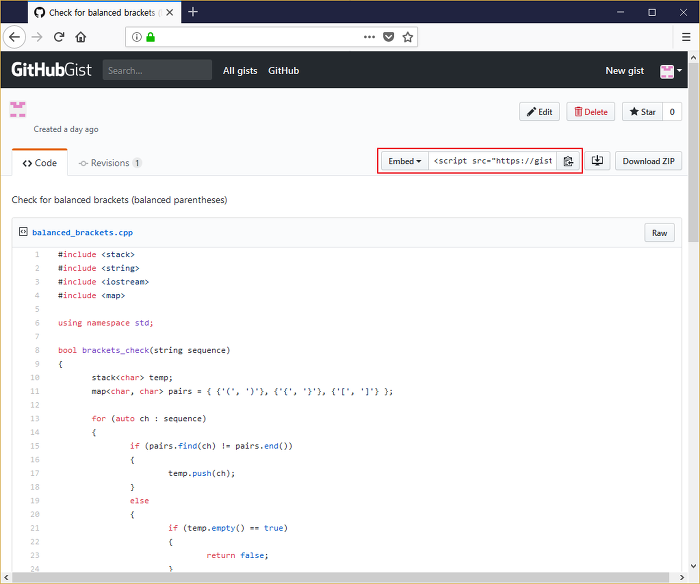Open the browser home page icon

pyautogui.click(x=80, y=37)
